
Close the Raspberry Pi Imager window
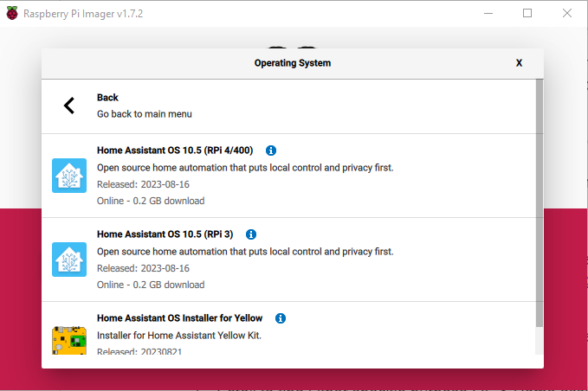click(x=567, y=13)
